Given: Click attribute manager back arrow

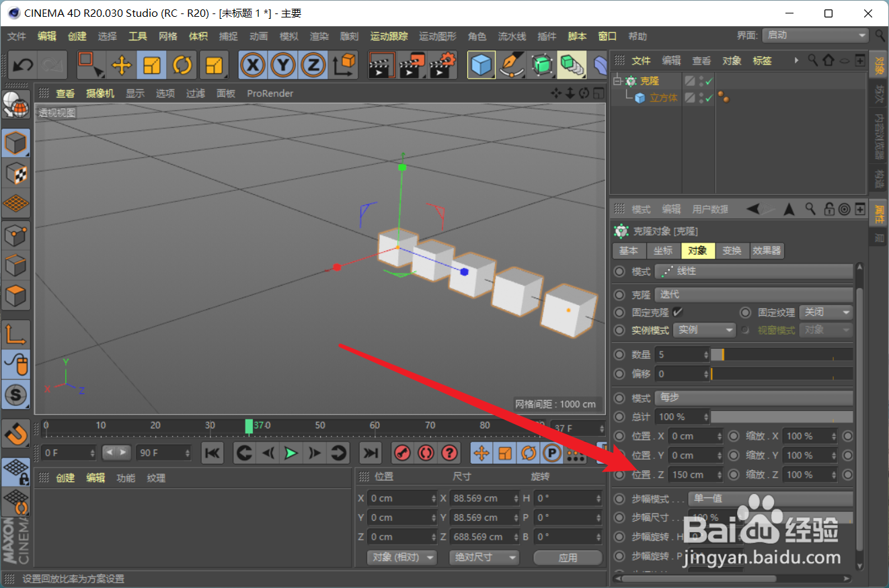Looking at the screenshot, I should pos(752,209).
